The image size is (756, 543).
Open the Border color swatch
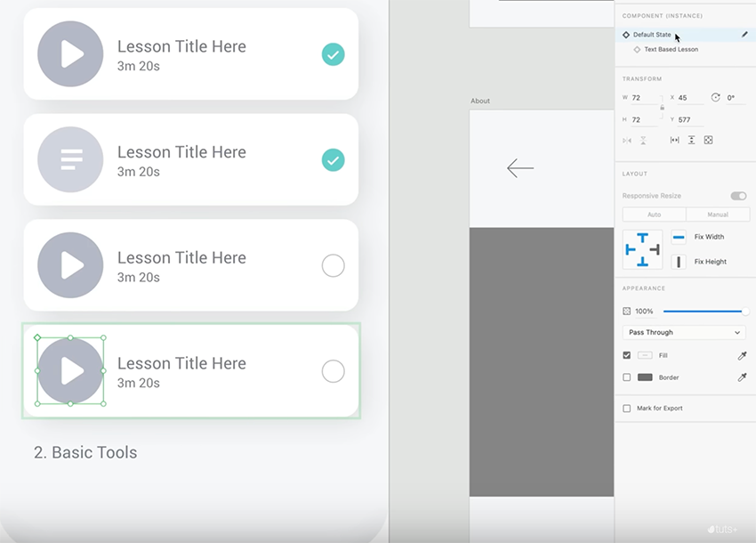[645, 377]
